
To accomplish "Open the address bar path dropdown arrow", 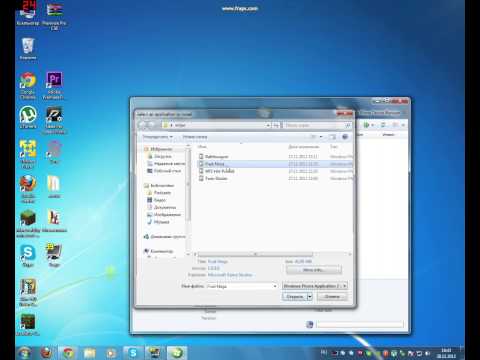I will 268,125.
